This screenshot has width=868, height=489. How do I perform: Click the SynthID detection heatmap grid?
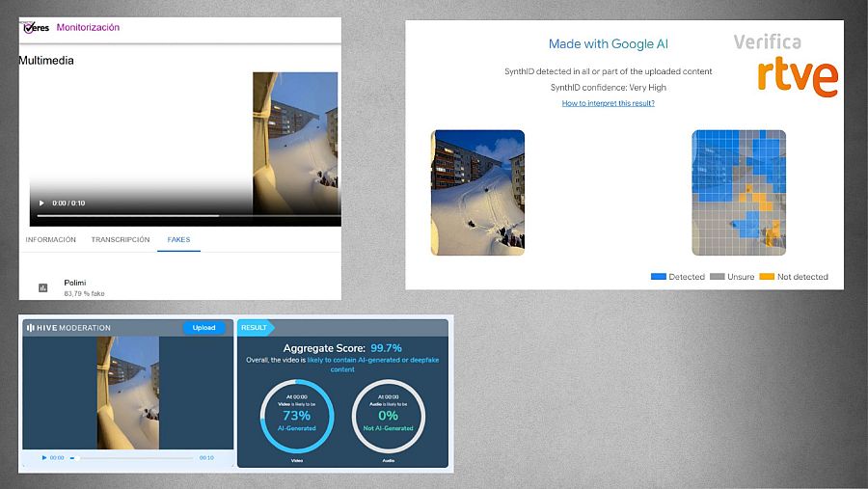click(x=739, y=193)
